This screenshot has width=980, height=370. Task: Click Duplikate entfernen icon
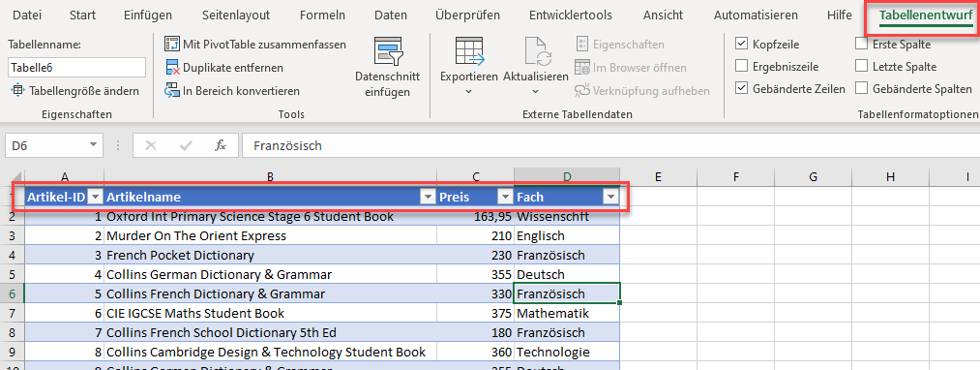(172, 68)
